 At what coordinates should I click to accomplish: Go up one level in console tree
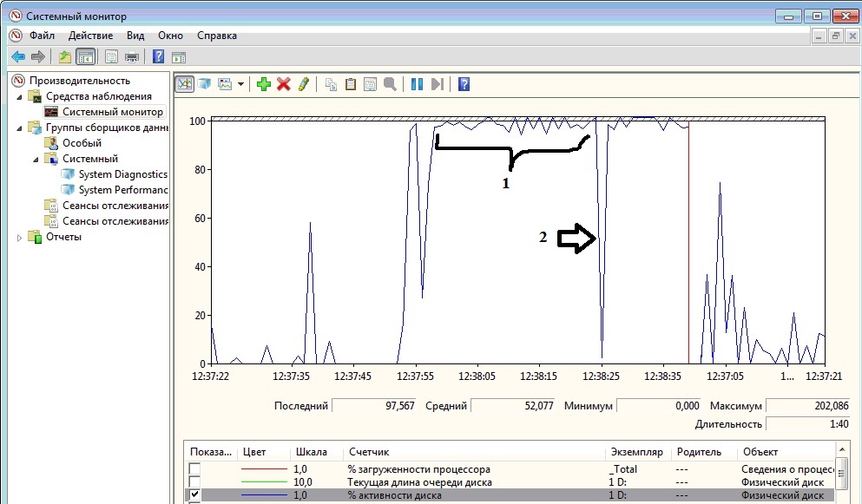pos(65,56)
